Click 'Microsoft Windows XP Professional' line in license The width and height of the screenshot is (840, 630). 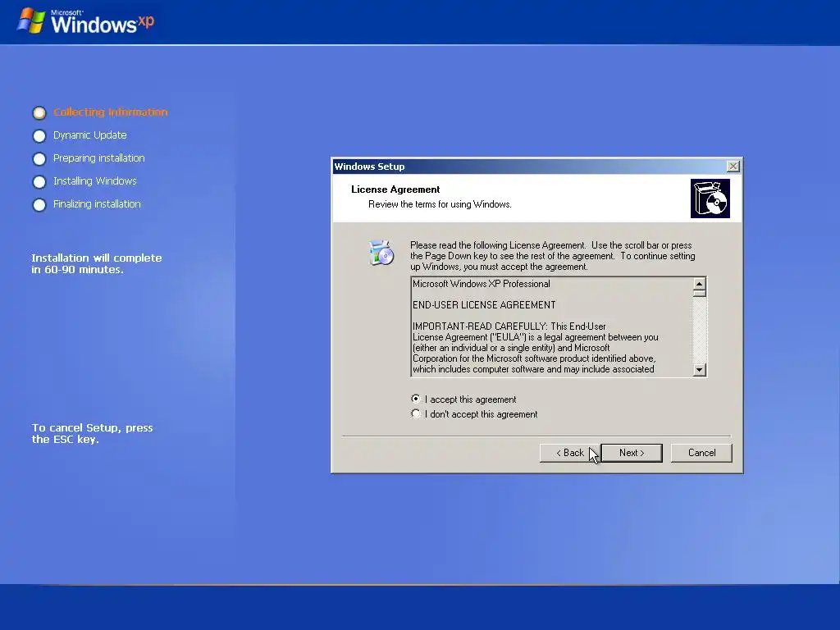click(481, 284)
